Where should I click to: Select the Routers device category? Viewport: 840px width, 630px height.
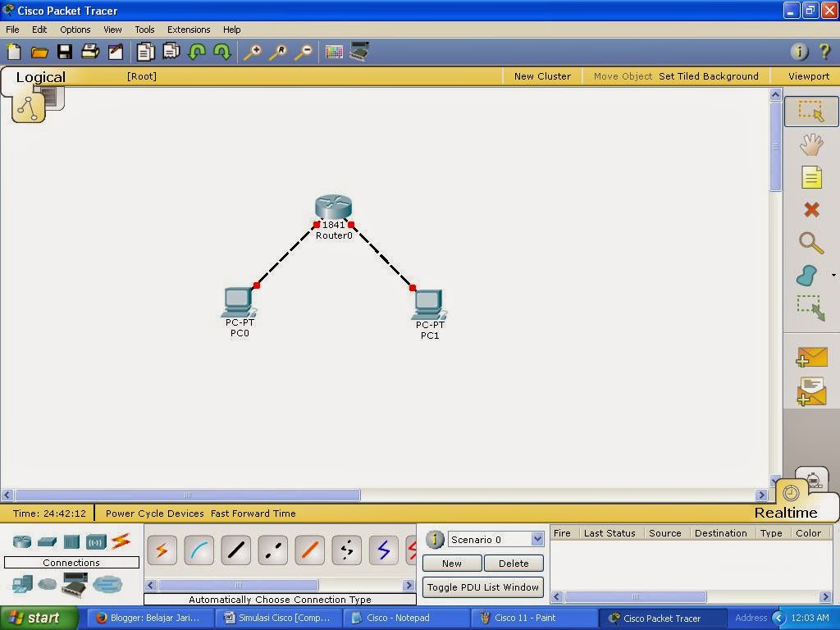(x=22, y=541)
